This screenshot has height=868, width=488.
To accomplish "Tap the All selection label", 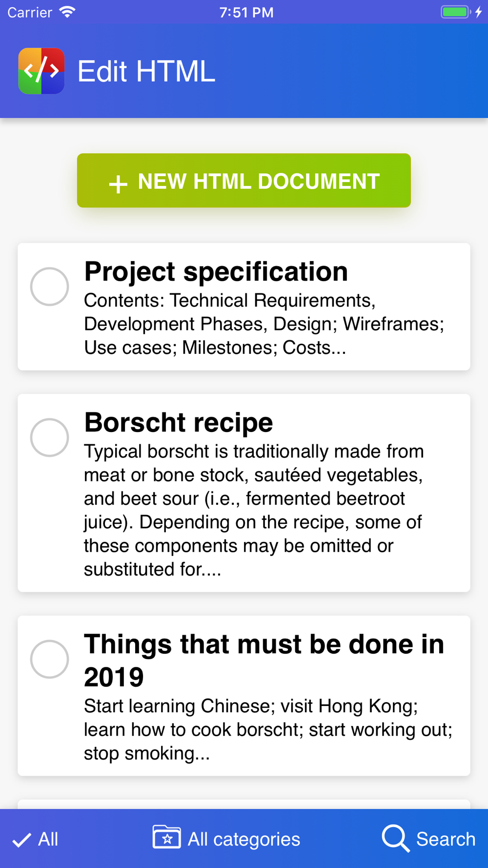I will pyautogui.click(x=48, y=839).
